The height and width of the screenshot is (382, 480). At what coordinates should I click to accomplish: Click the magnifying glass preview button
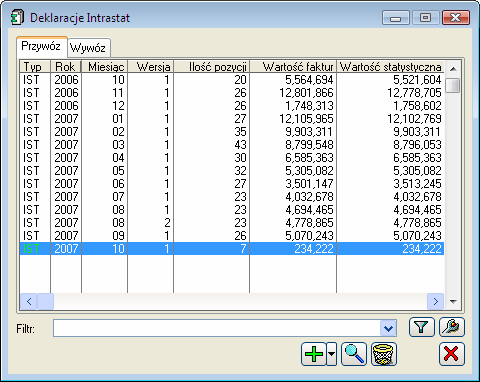(354, 354)
